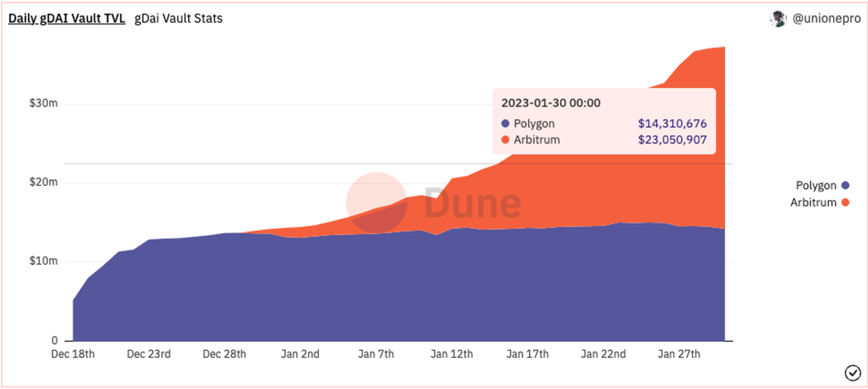The width and height of the screenshot is (868, 389).
Task: Click the Polygon legend label
Action: [x=816, y=185]
